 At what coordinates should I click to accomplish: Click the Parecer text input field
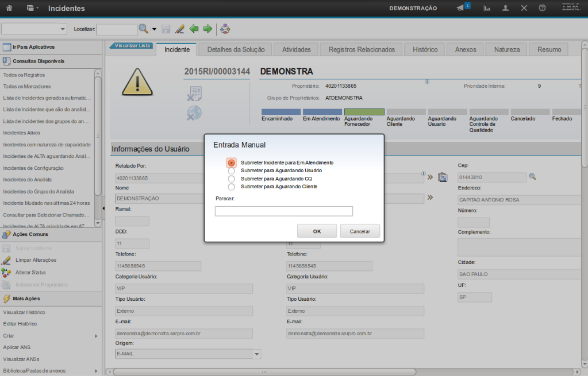click(x=283, y=211)
